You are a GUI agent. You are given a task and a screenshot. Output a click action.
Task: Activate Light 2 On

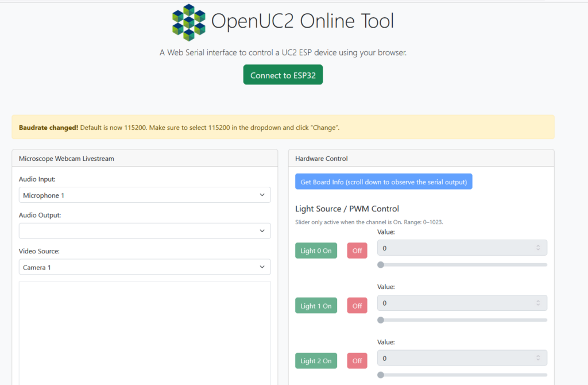tap(316, 361)
